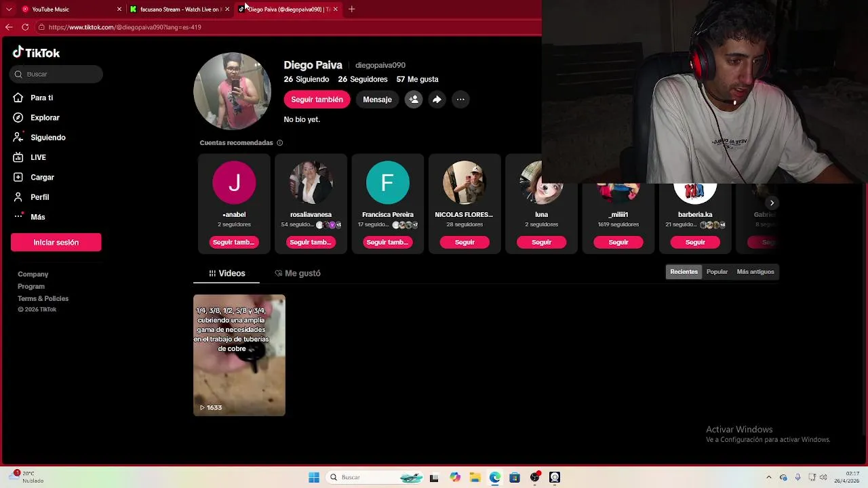Screen dimensions: 868x488
Task: Open the Copilot taskbar icon
Action: coord(454,477)
